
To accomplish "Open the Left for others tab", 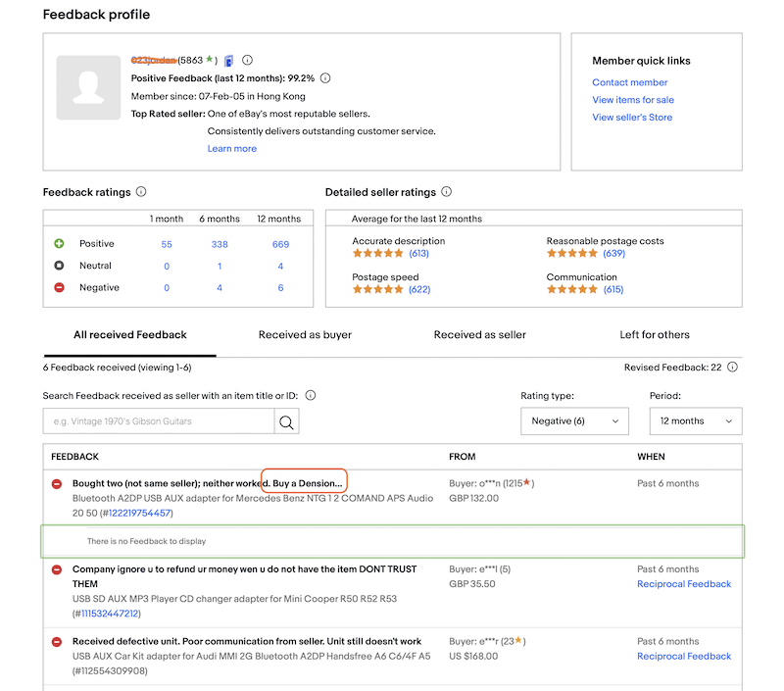I will click(x=655, y=335).
